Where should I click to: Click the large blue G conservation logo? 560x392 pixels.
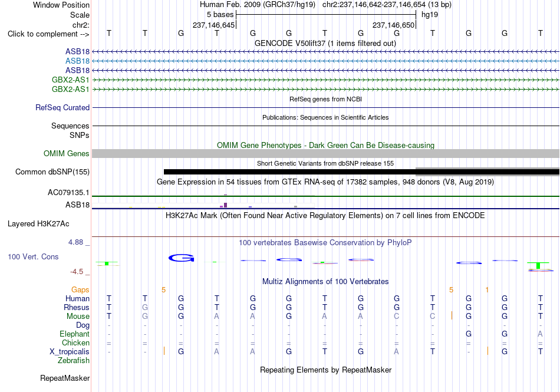[x=181, y=258]
